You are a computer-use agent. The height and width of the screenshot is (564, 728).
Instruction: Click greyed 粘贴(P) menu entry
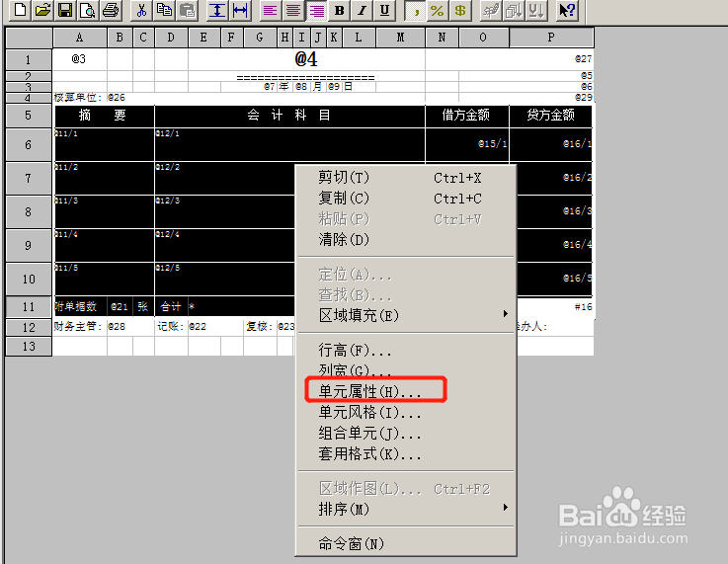click(406, 218)
